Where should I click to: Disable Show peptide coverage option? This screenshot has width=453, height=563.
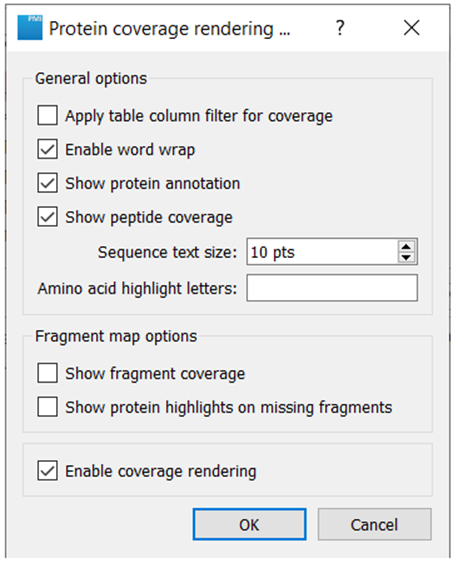coord(47,217)
